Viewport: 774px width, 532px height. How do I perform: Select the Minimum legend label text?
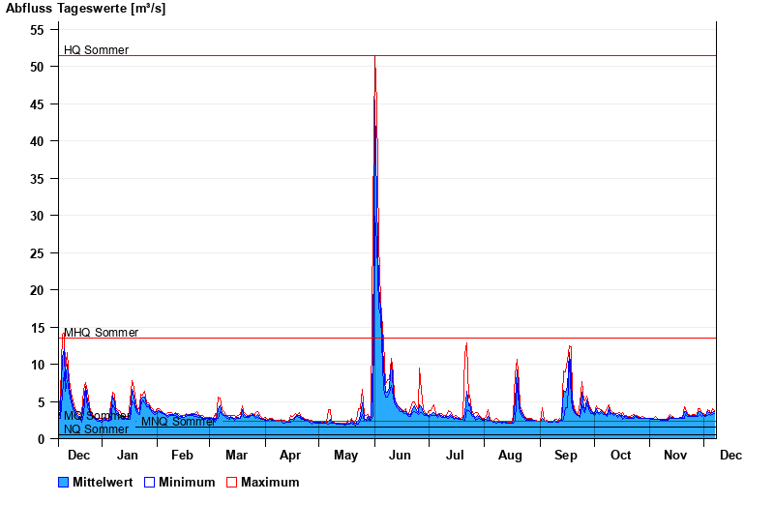point(187,482)
